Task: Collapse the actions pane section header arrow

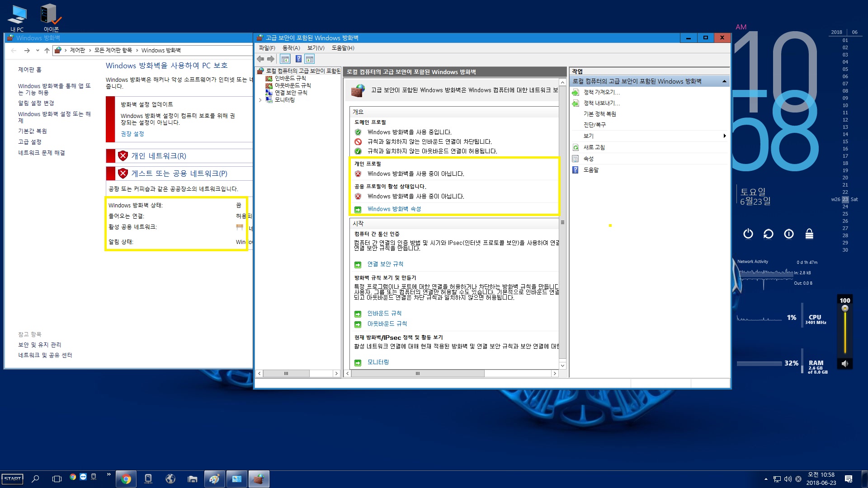Action: tap(724, 81)
